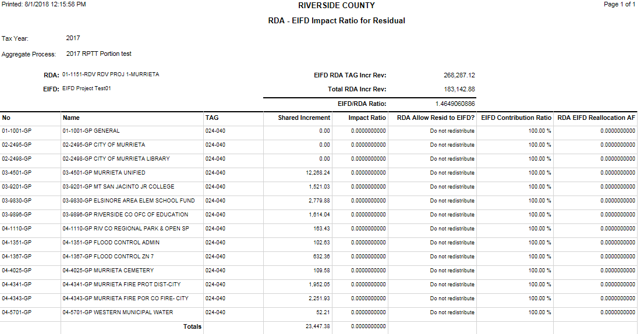The image size is (644, 334).
Task: Click the EIFD Project Test01 value
Action: click(86, 89)
